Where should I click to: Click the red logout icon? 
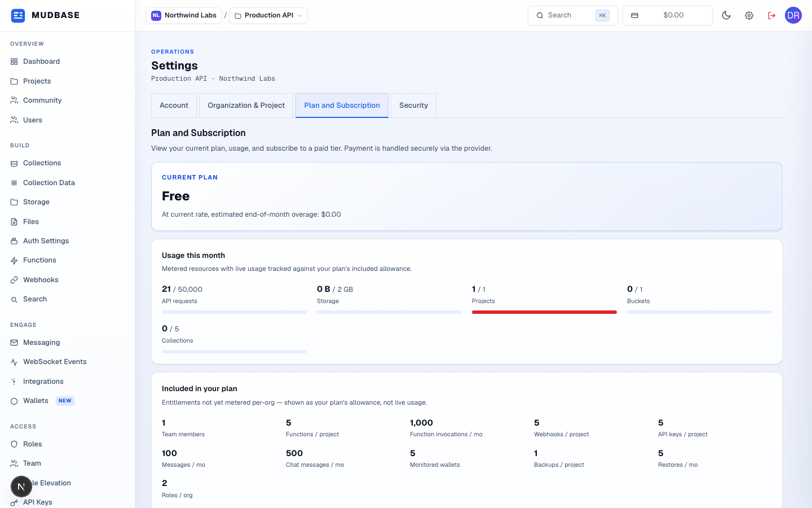tap(771, 16)
